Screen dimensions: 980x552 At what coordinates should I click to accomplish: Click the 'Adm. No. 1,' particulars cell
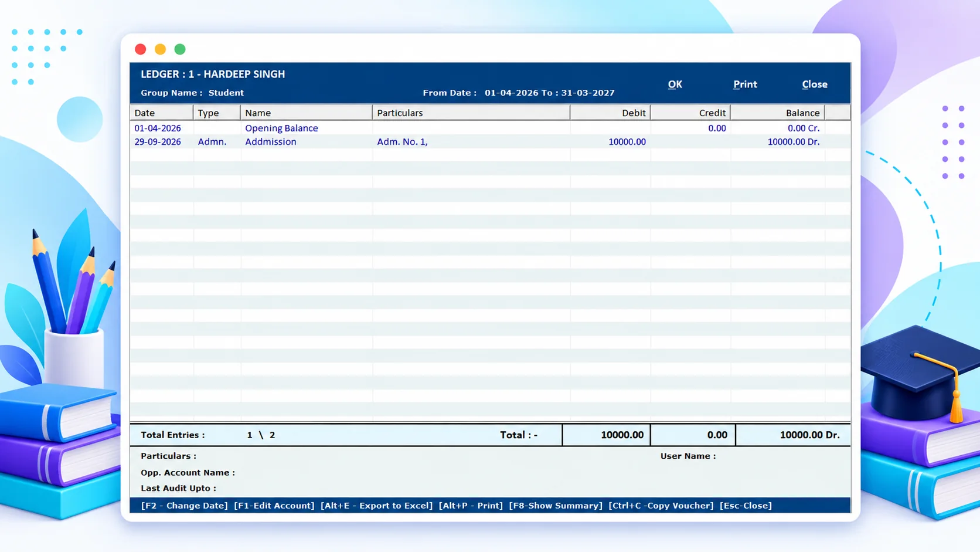(x=402, y=141)
